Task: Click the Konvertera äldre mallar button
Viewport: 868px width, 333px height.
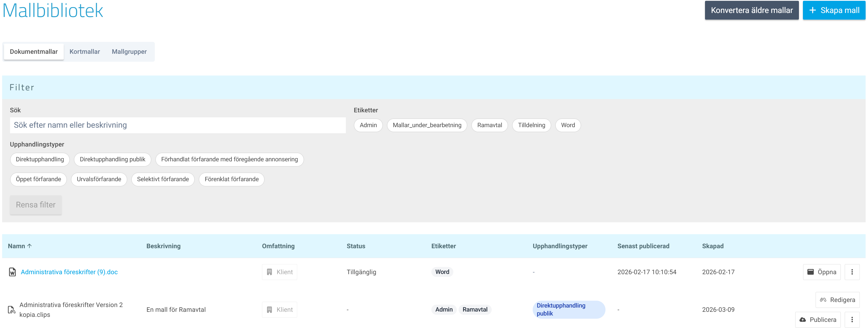Action: (751, 10)
